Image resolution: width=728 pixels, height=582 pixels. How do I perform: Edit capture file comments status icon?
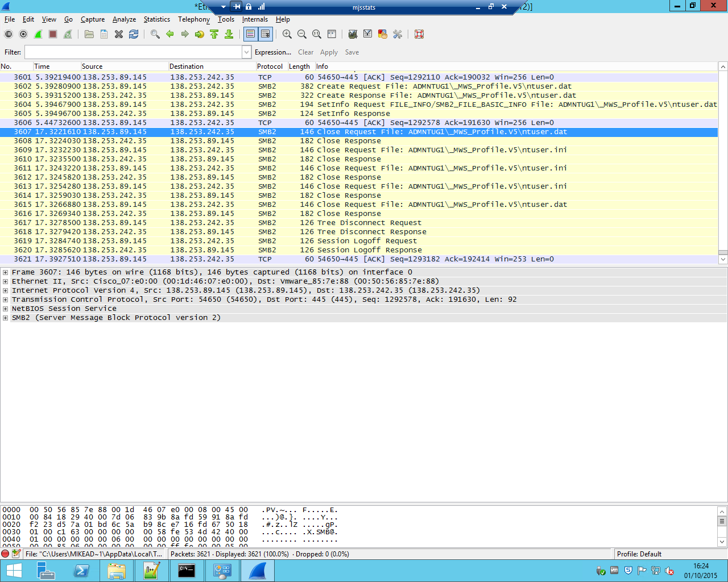(x=16, y=554)
